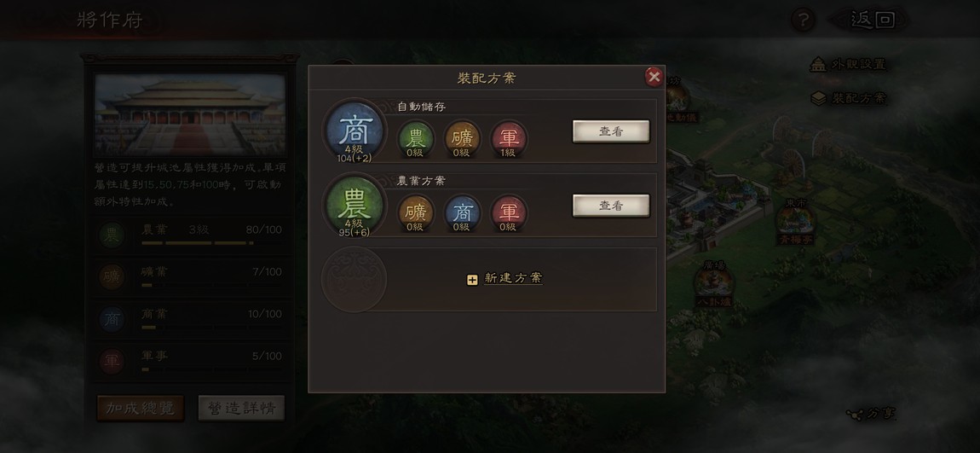Select the orange 礦 0級 icon in 自動儲存

pyautogui.click(x=462, y=138)
